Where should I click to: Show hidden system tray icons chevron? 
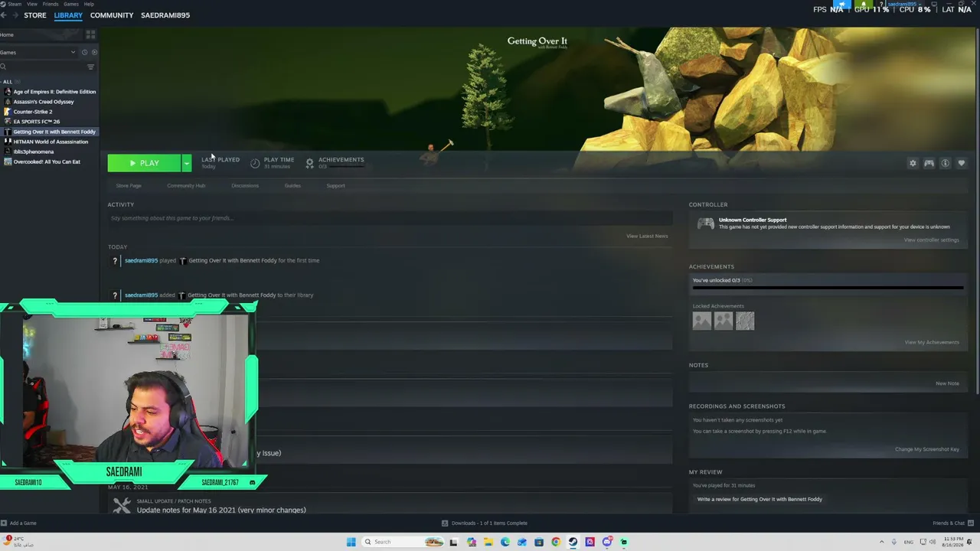(882, 542)
